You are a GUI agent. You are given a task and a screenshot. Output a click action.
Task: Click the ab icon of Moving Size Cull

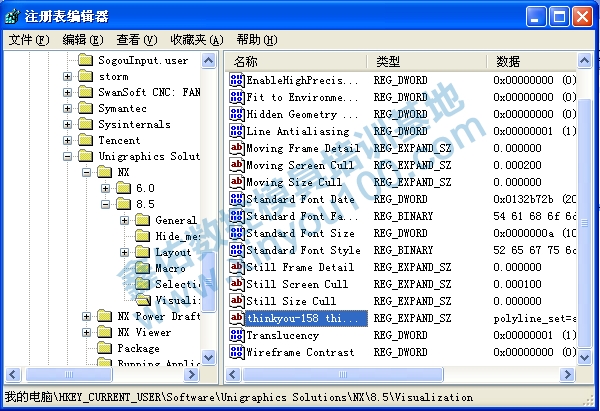pyautogui.click(x=236, y=182)
